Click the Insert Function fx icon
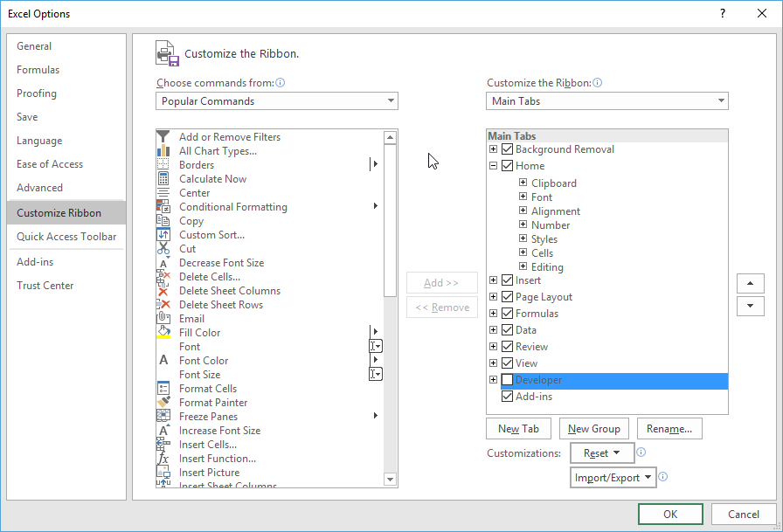The width and height of the screenshot is (783, 532). (x=163, y=458)
